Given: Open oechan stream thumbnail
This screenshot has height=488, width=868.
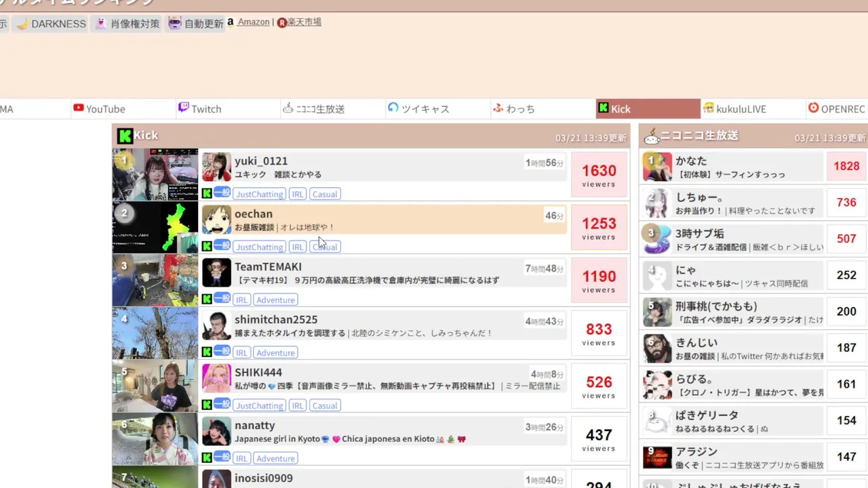Looking at the screenshot, I should point(155,228).
